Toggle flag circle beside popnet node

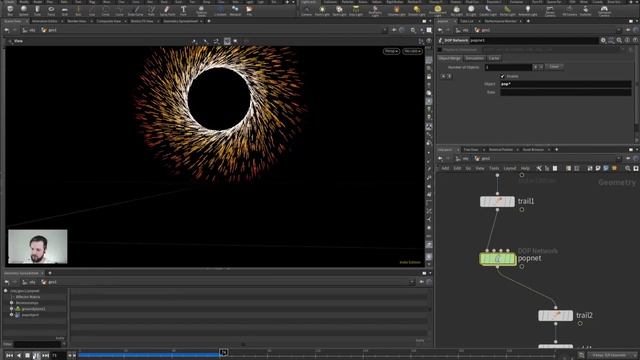[522, 267]
